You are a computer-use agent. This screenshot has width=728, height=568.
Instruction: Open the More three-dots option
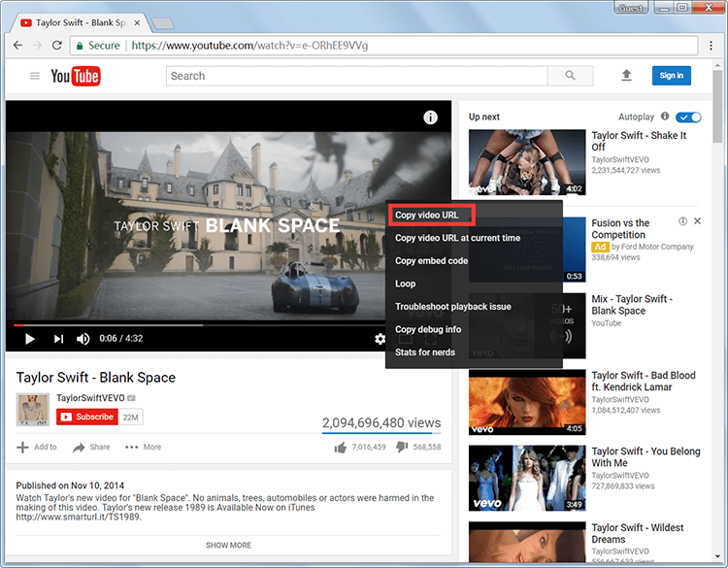click(x=131, y=448)
